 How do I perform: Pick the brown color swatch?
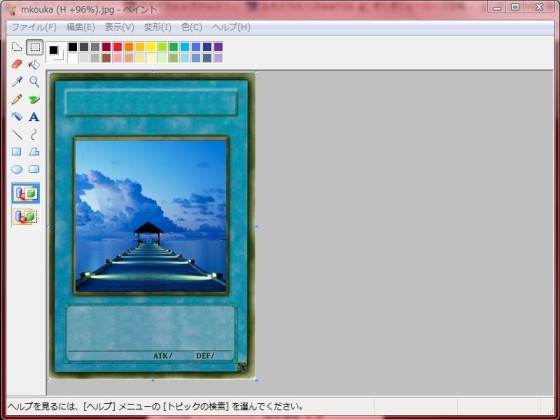pyautogui.click(x=106, y=58)
